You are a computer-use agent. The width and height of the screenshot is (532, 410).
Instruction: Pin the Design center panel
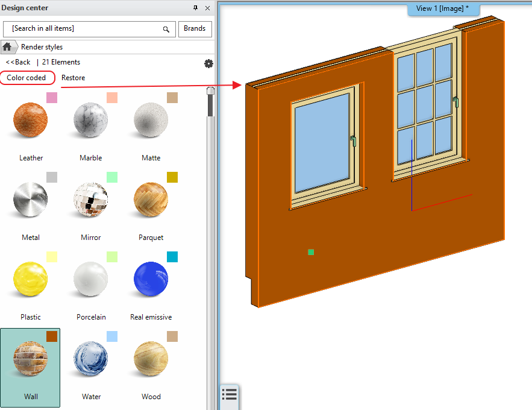point(195,7)
